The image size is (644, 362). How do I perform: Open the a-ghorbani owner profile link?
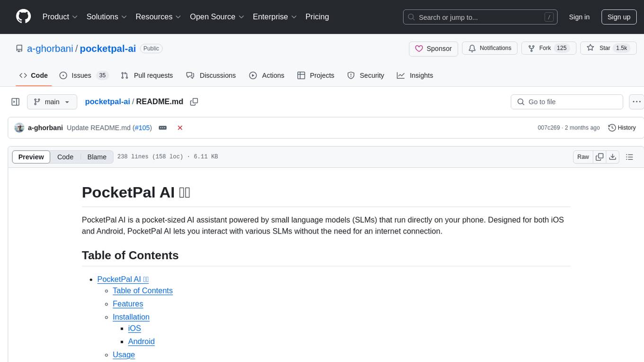50,48
